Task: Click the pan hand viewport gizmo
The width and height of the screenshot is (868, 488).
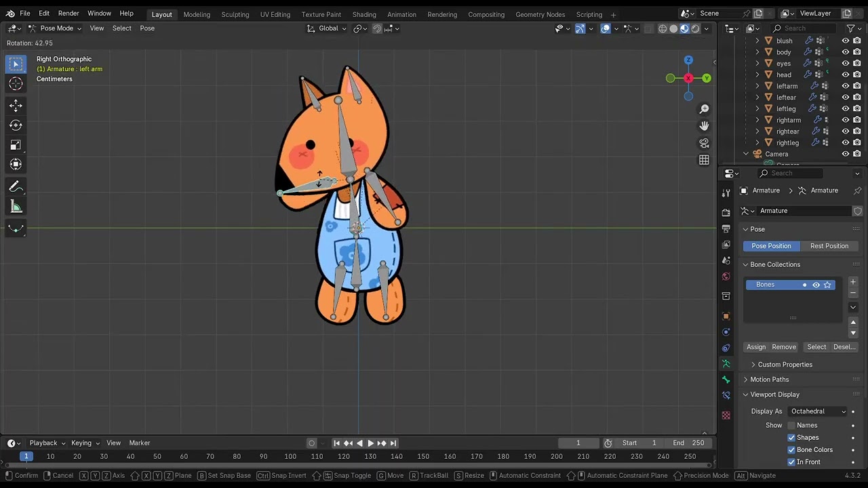Action: 704,126
